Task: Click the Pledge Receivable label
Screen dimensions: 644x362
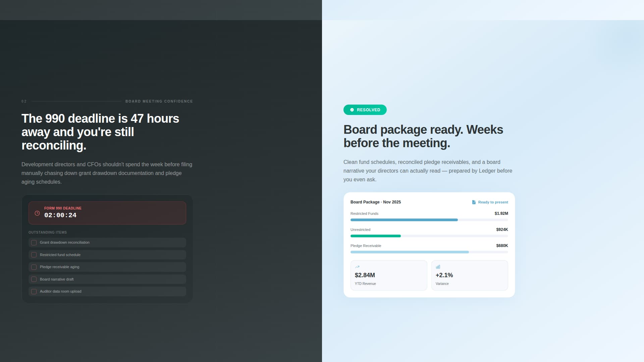Action: (366, 246)
